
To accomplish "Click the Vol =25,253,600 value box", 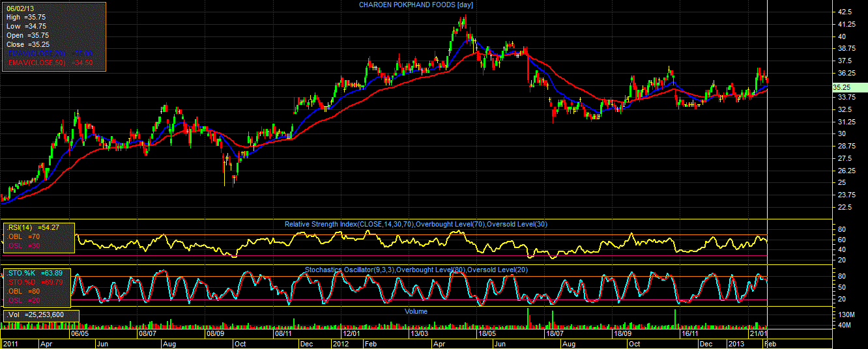I will point(40,315).
